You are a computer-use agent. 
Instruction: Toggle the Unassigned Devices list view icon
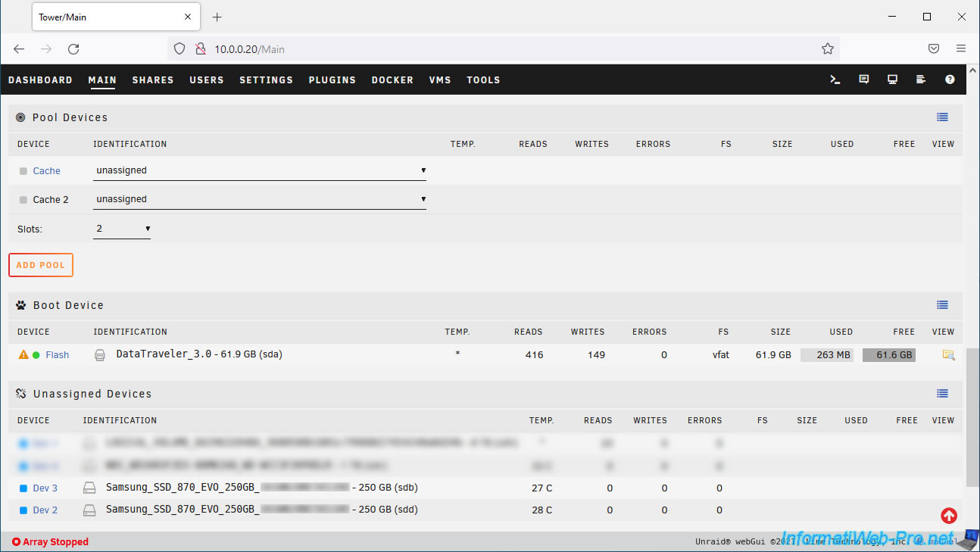point(942,394)
